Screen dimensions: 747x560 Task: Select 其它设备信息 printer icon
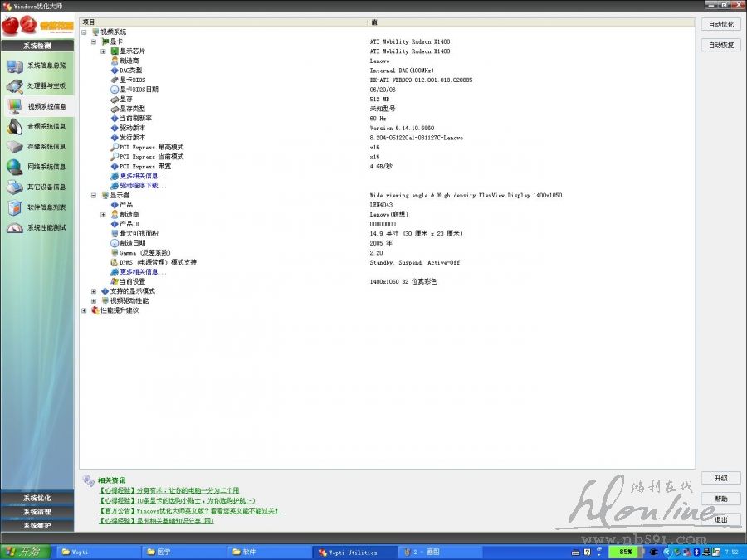15,187
